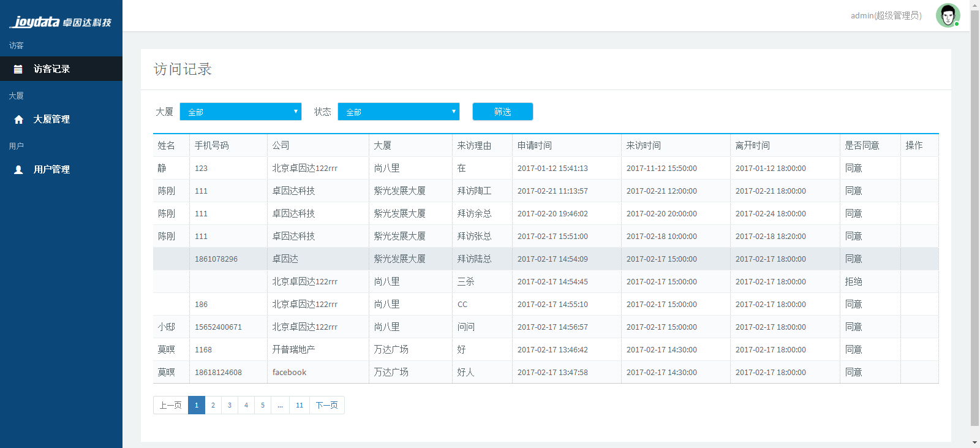The height and width of the screenshot is (448, 980).
Task: Open the admin avatar picture
Action: [948, 15]
